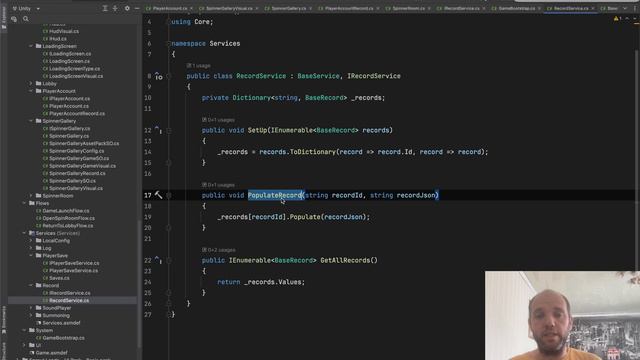Open SpinnerGalleryConfig.cs file
Viewport: 640px width, 360px height.
(x=73, y=151)
